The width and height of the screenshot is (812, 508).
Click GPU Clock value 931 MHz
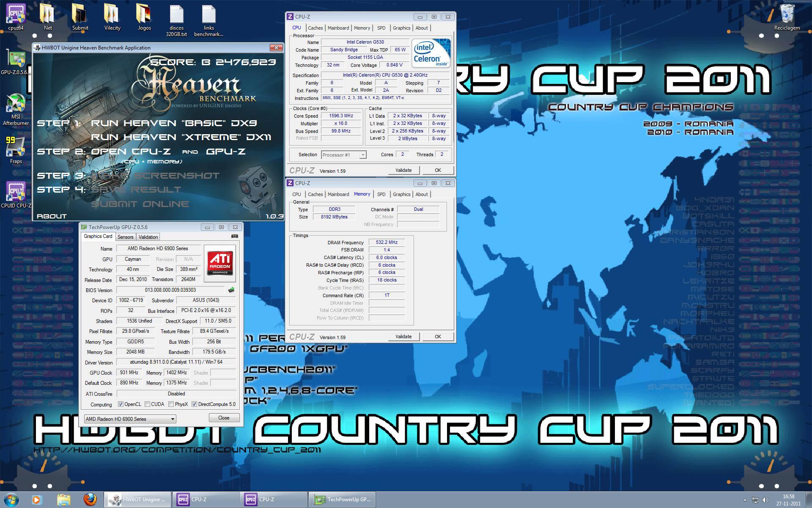[x=129, y=373]
